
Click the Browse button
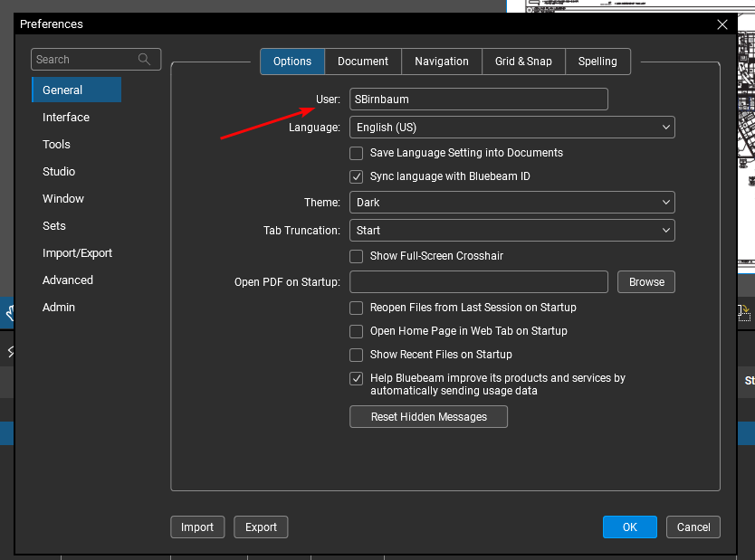[646, 282]
